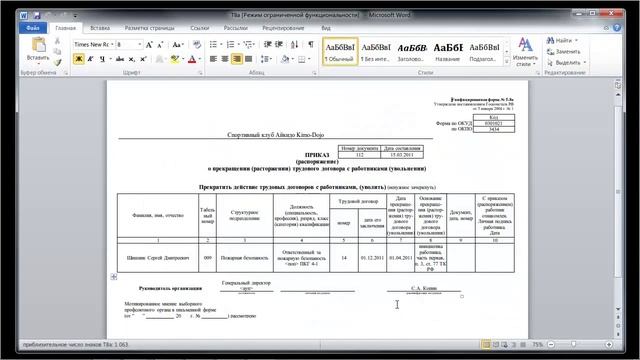Click the Shrink Font icon

(160, 44)
